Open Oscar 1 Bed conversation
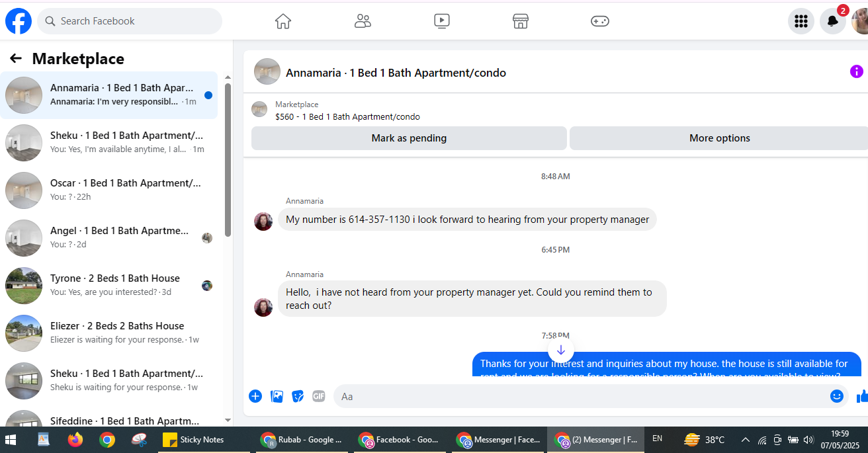This screenshot has width=868, height=453. click(109, 190)
